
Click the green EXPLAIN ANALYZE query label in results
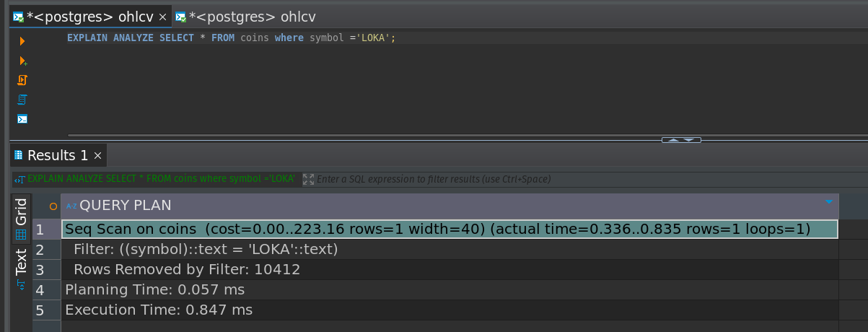click(x=161, y=179)
